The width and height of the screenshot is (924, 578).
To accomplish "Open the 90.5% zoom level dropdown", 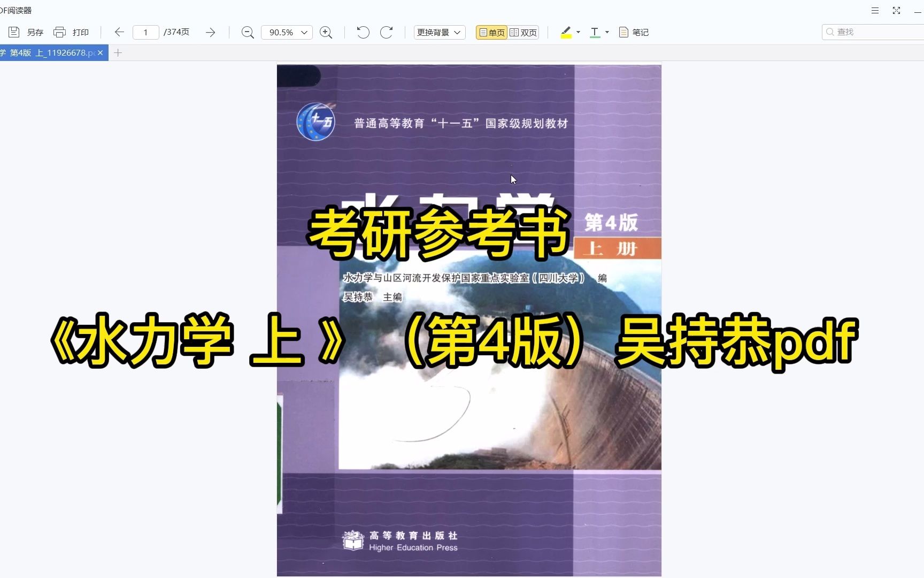I will coord(287,32).
